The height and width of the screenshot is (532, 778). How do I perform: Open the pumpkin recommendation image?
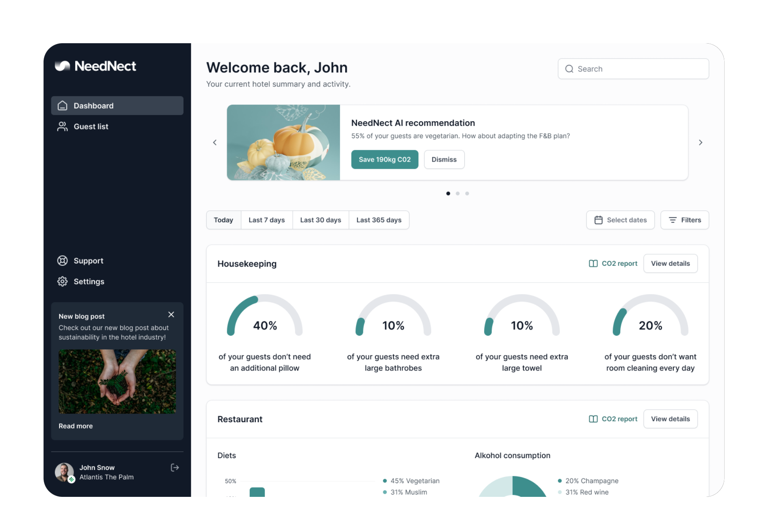pos(283,143)
